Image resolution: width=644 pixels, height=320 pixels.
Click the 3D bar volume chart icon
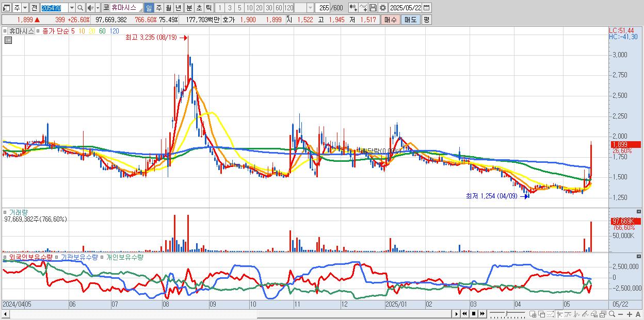pos(594,314)
